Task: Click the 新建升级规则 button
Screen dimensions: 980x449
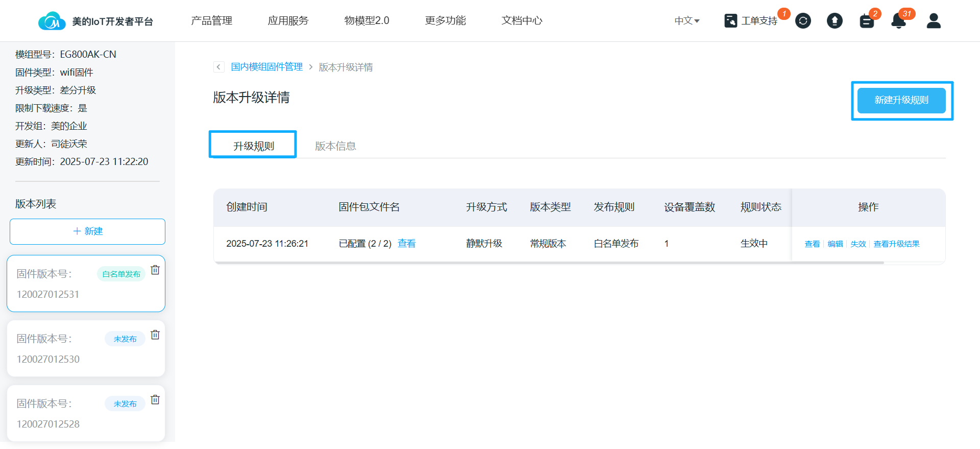Action: click(901, 100)
